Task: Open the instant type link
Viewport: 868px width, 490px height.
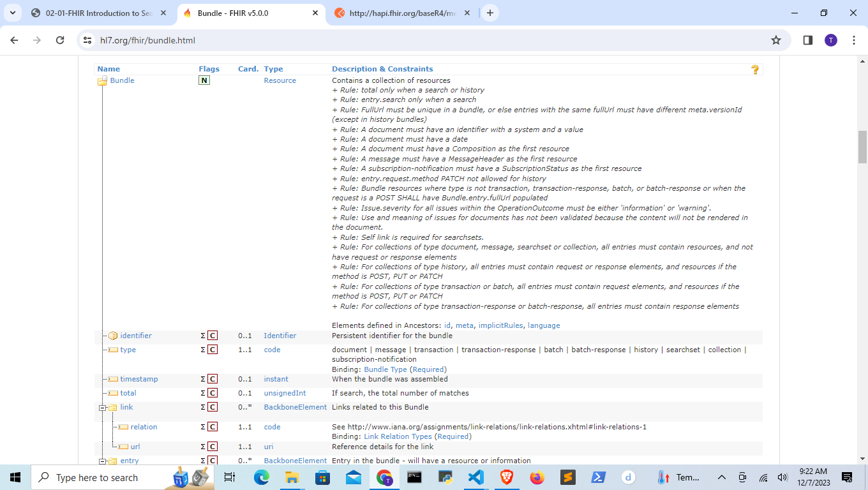Action: 276,379
